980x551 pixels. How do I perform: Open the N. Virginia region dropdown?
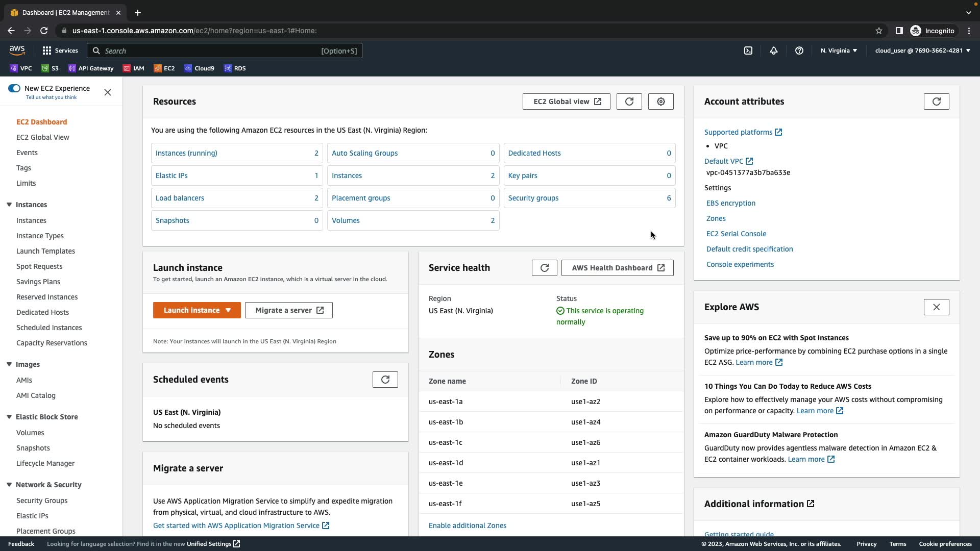(x=839, y=51)
